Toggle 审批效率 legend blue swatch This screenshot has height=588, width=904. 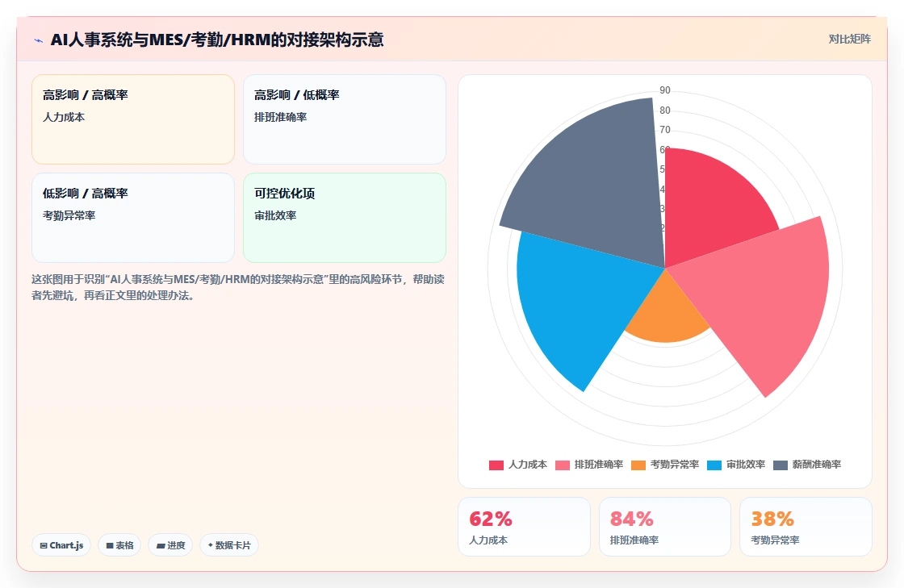pyautogui.click(x=714, y=465)
